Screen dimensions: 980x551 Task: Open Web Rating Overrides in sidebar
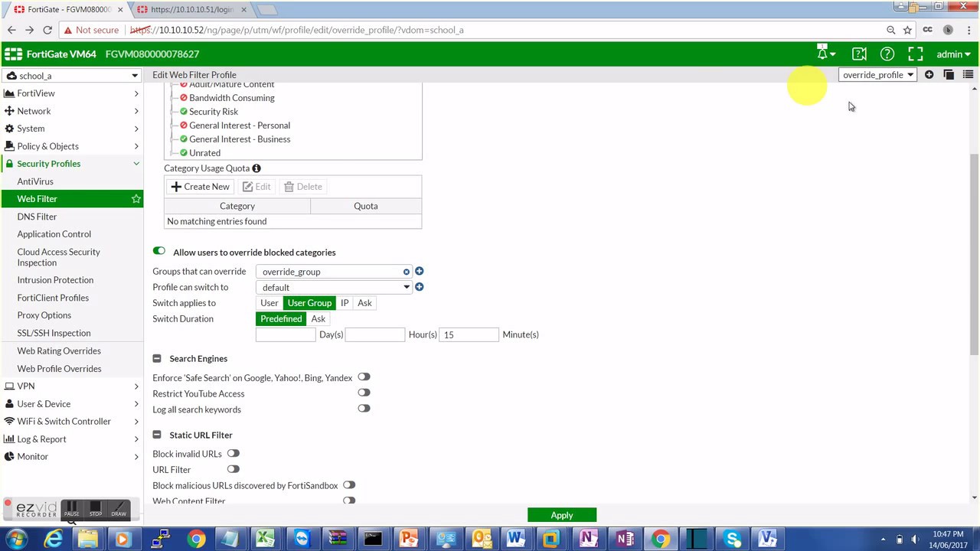59,350
